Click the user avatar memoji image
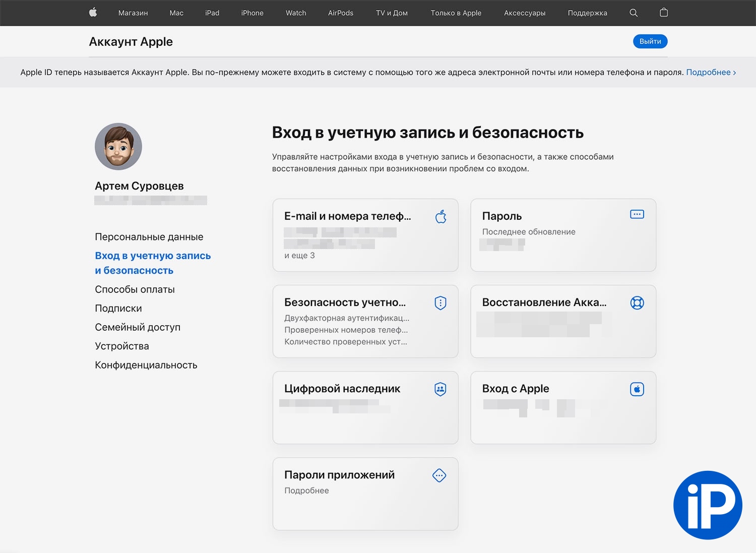This screenshot has width=756, height=553. click(x=118, y=147)
